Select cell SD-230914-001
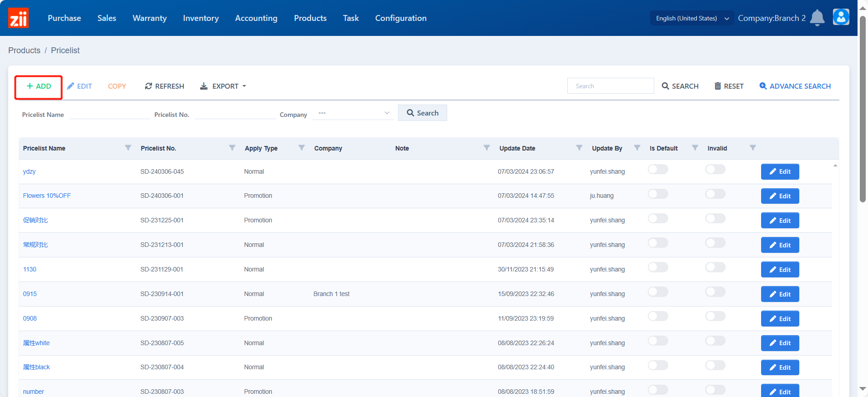Screen dimensions: 868x397 click(x=162, y=294)
